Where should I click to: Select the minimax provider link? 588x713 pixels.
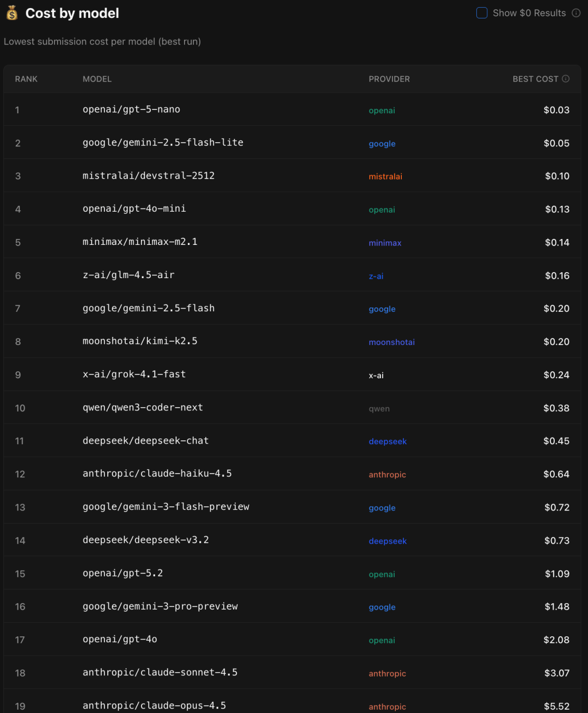click(x=385, y=243)
